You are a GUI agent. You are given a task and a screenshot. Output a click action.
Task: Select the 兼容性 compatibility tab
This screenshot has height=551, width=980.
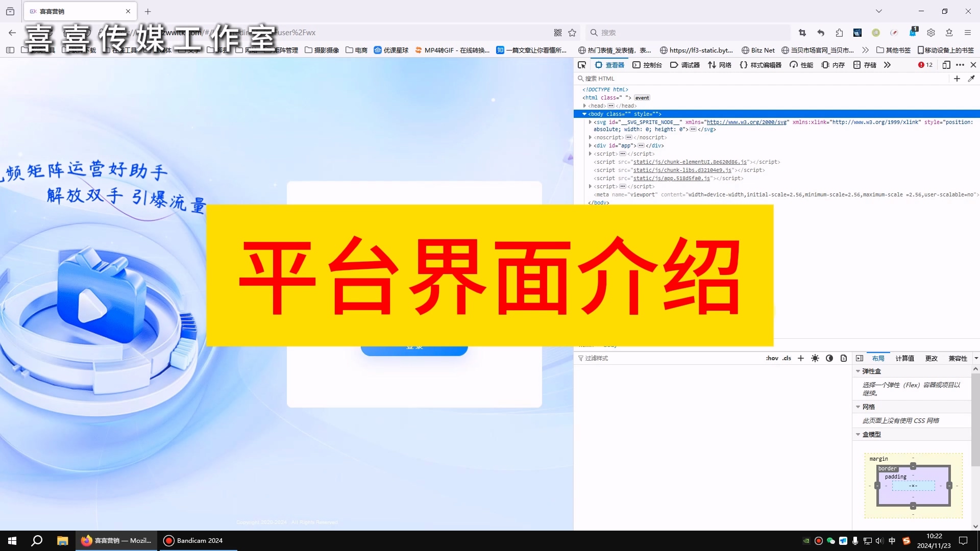tap(958, 358)
